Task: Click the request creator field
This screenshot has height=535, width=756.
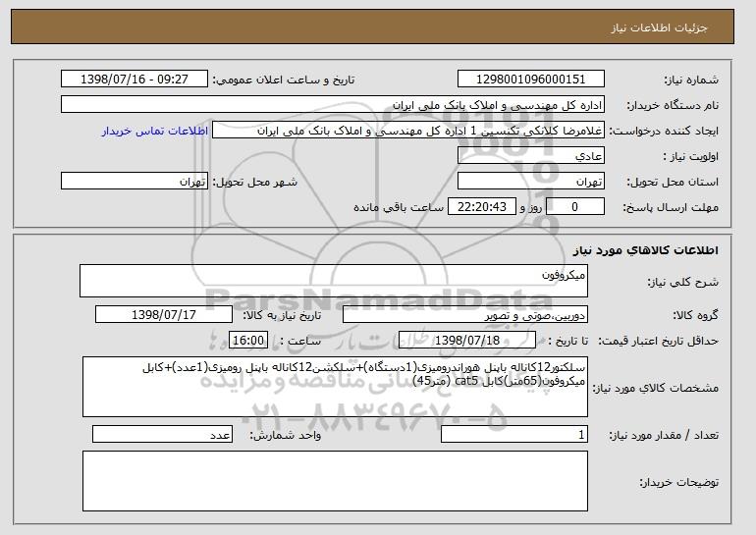Action: click(408, 131)
